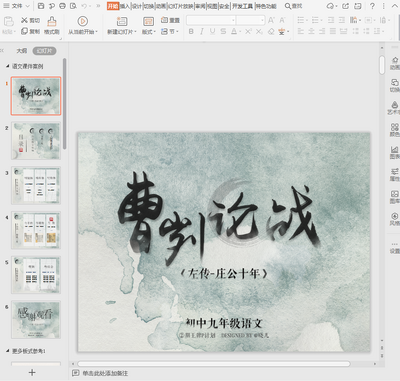Toggle Bold formatting
This screenshot has height=381, width=400.
[191, 31]
